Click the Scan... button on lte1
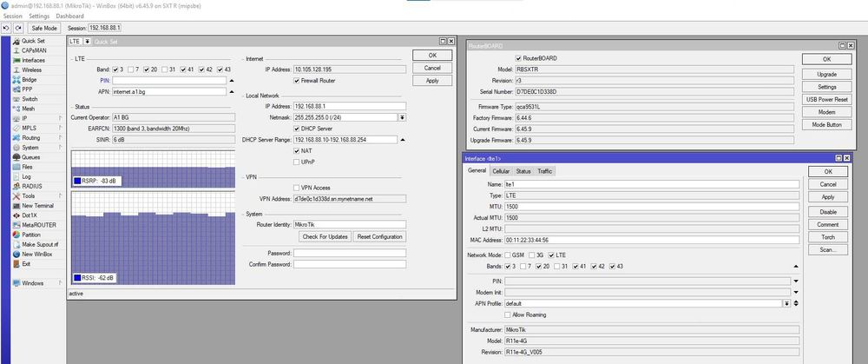Viewport: 868px width, 364px height. pos(828,250)
